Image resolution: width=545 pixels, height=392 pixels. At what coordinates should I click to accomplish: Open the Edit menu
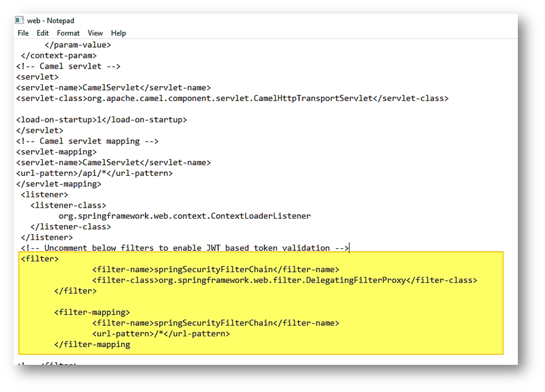point(43,33)
